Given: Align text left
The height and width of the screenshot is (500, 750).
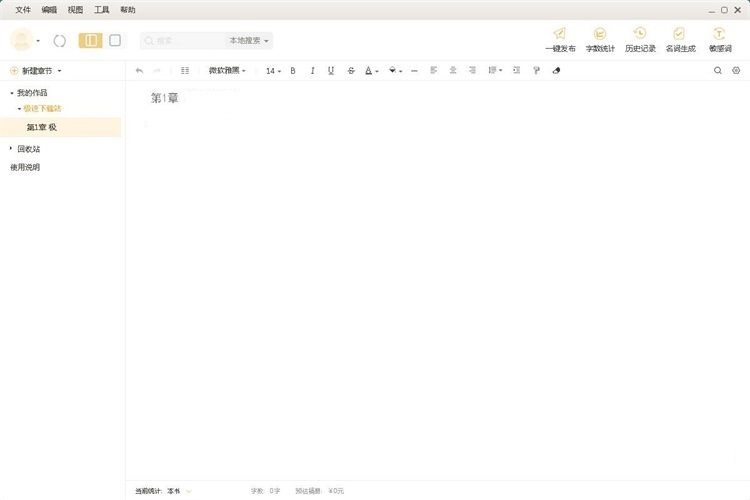Looking at the screenshot, I should click(433, 70).
